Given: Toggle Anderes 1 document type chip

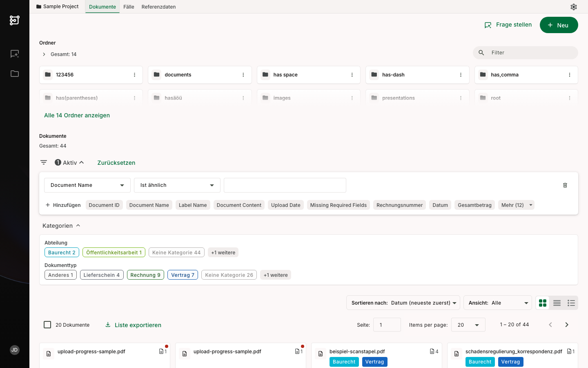Looking at the screenshot, I should coord(60,275).
